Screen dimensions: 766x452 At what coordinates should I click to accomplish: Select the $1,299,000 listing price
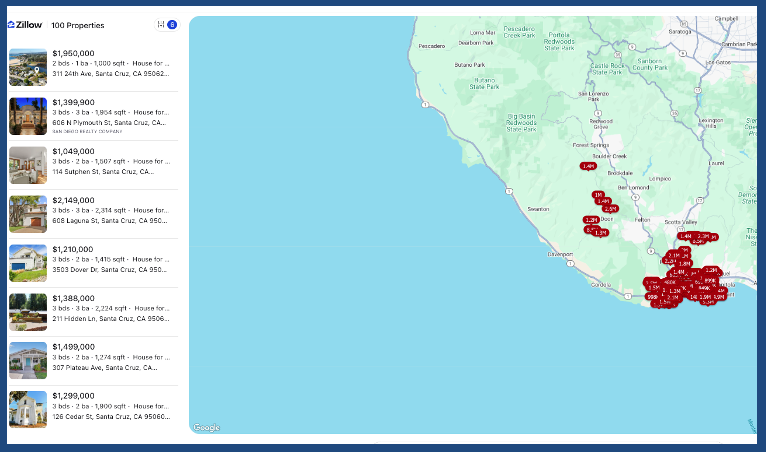click(x=73, y=396)
